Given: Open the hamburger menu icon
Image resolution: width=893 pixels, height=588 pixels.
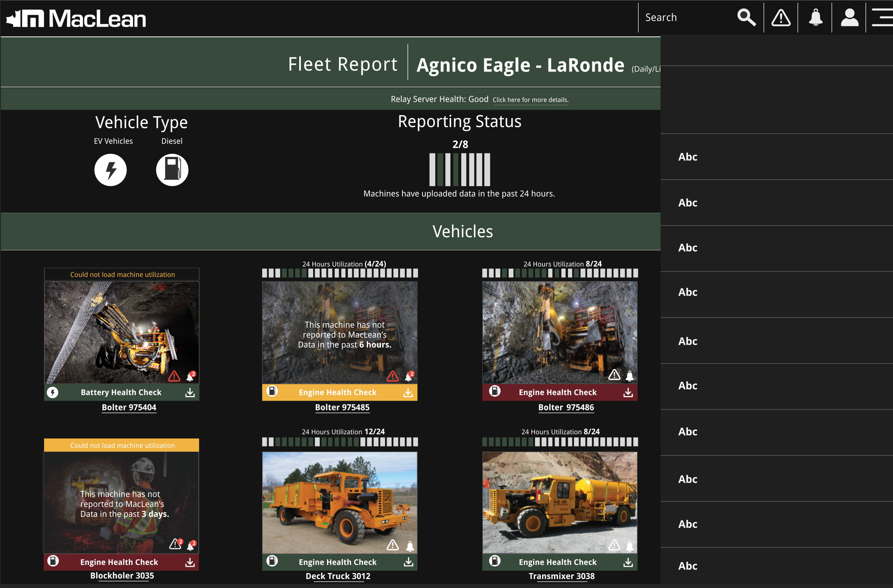Looking at the screenshot, I should [882, 17].
